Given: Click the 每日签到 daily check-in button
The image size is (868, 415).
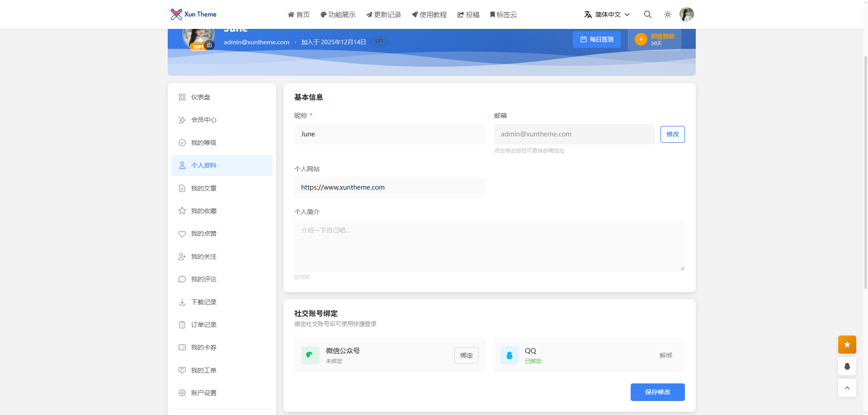Looking at the screenshot, I should click(596, 39).
